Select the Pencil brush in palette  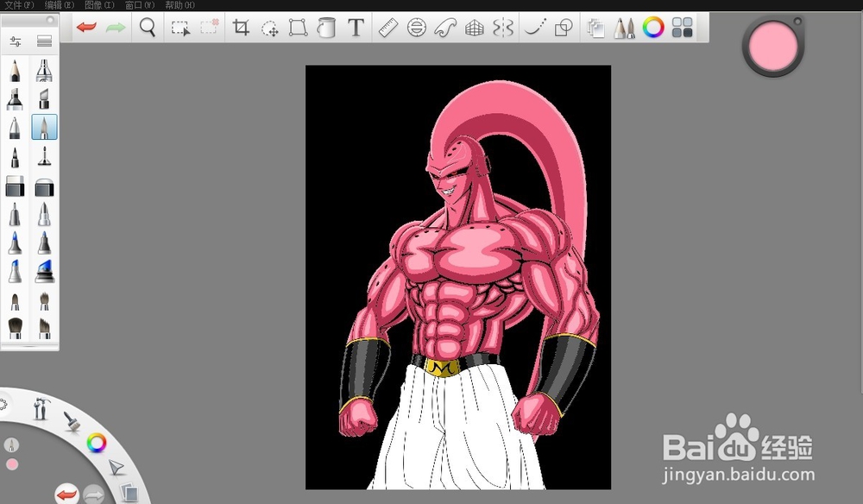[x=15, y=71]
